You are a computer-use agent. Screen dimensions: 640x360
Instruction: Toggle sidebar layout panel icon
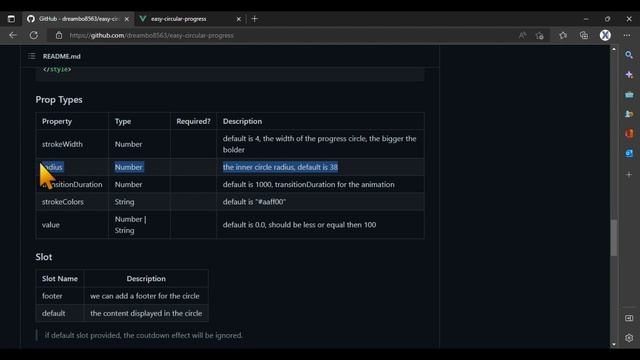[629, 318]
